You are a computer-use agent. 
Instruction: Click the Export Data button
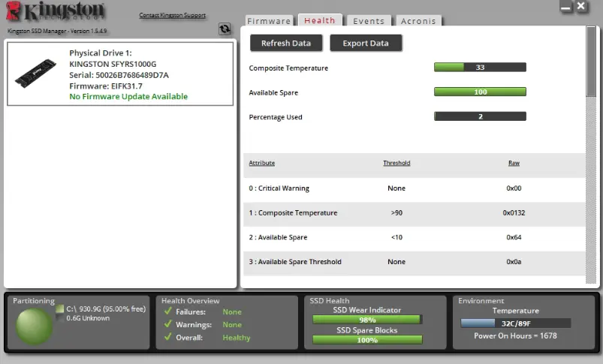click(366, 43)
